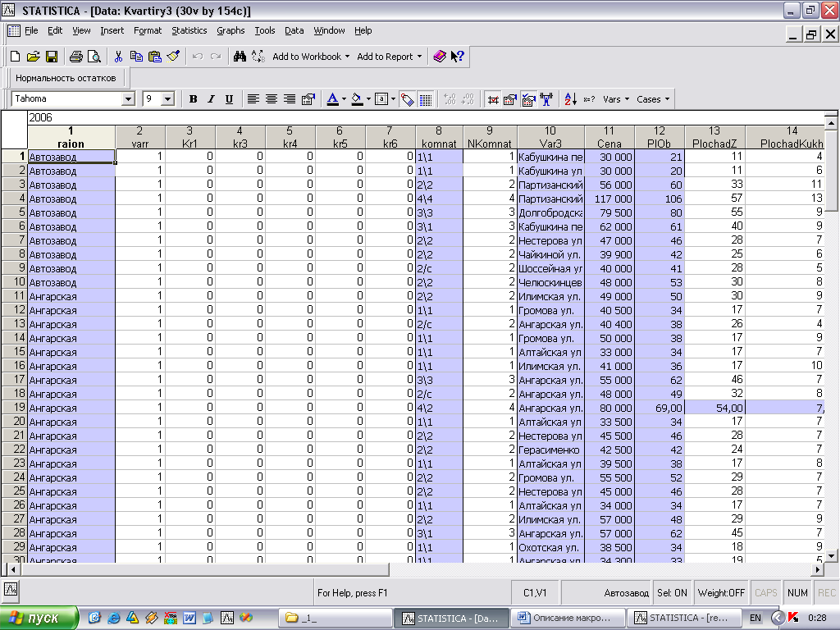Click the Find binoculars icon
This screenshot has width=840, height=630.
point(240,57)
